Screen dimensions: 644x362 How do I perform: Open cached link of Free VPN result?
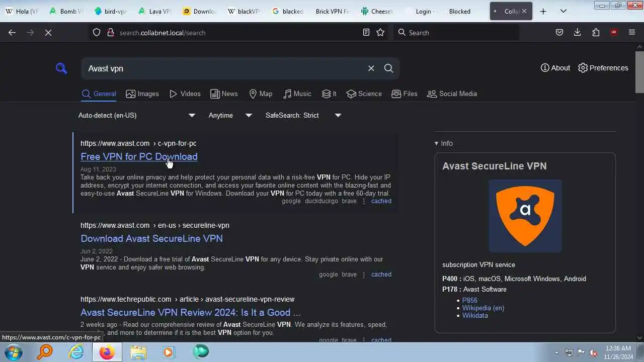pos(381,201)
